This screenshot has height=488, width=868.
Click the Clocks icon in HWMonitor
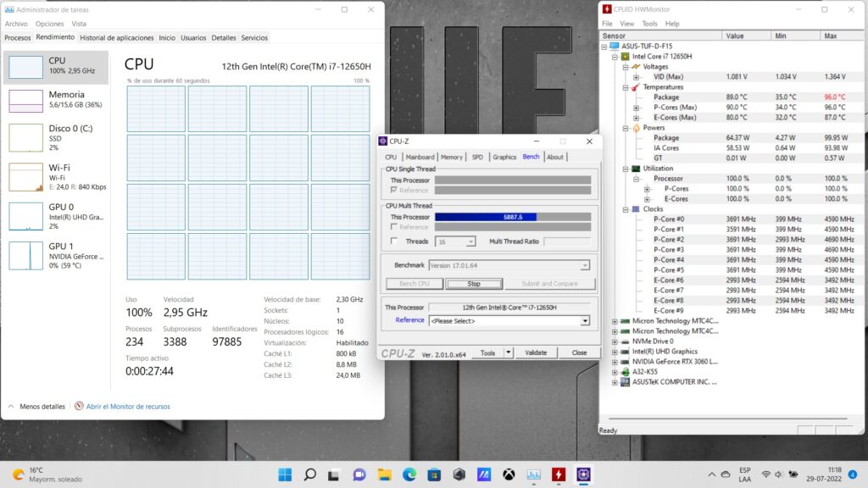(636, 209)
